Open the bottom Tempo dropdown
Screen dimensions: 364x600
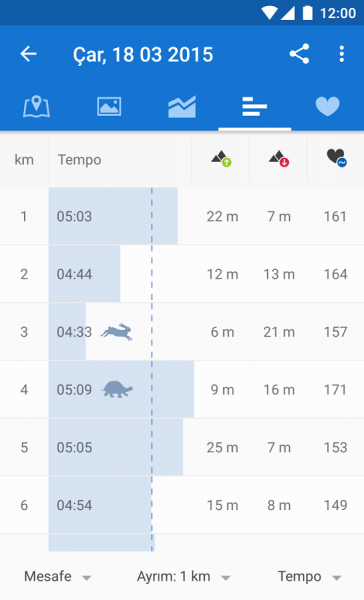309,576
